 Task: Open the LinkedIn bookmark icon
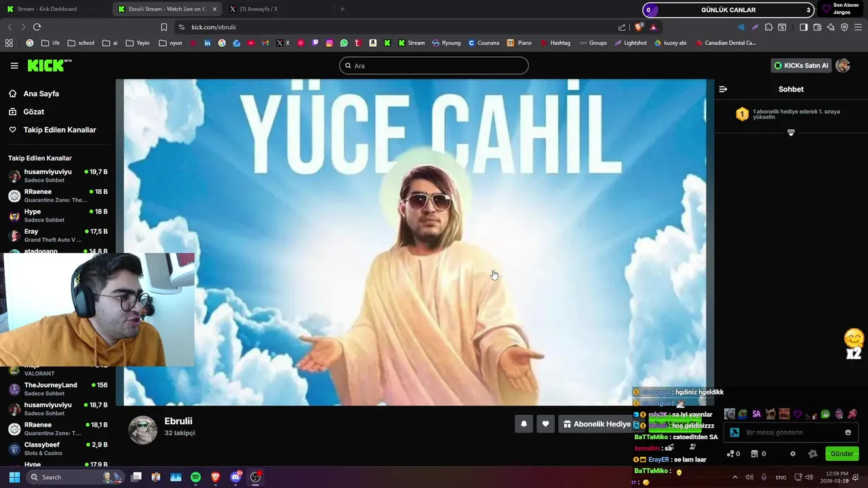tap(208, 43)
